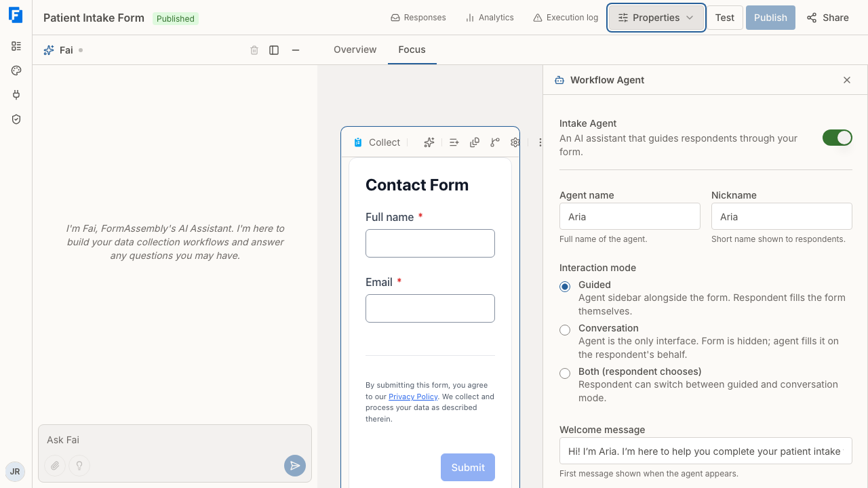Click the Ask Fai text box

click(175, 440)
